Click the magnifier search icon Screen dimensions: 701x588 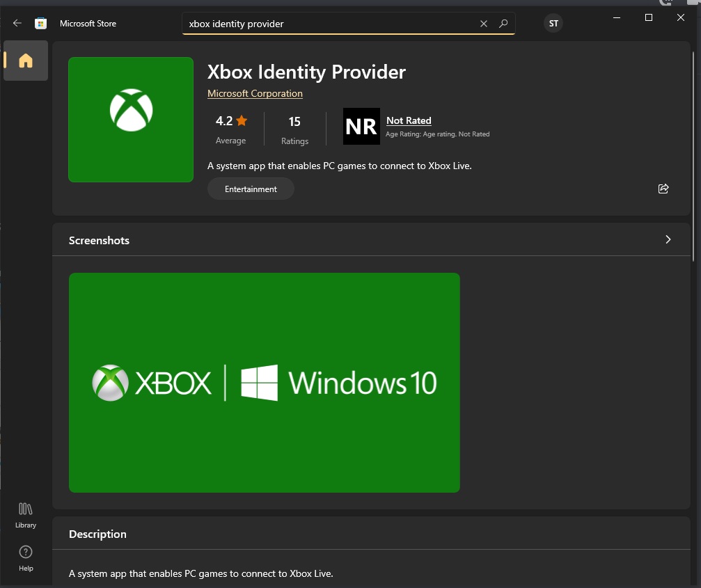click(x=503, y=24)
